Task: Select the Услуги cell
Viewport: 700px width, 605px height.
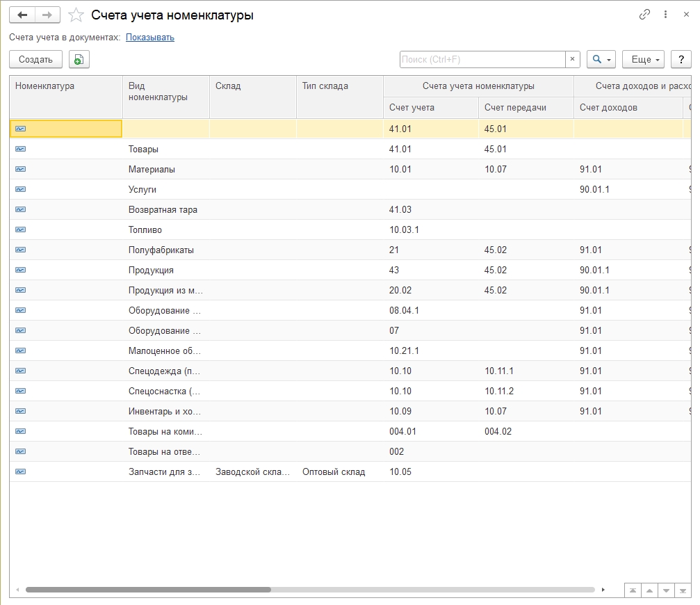Action: click(166, 189)
